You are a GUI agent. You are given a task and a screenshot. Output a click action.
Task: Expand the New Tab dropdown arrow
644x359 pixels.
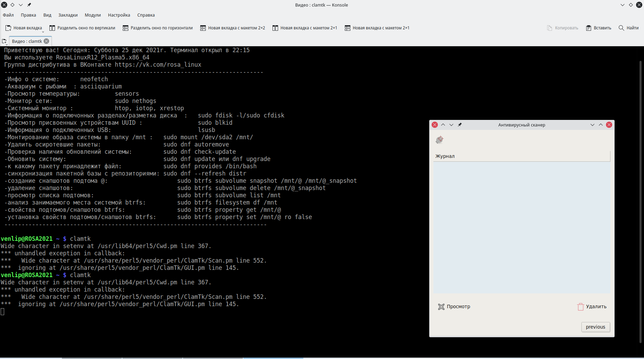tap(43, 31)
